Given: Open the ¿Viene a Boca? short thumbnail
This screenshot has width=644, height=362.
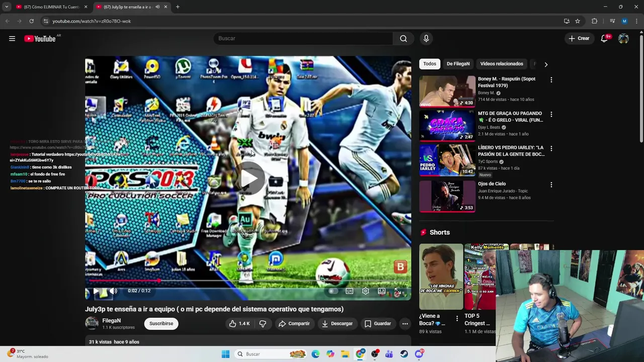Looking at the screenshot, I should (x=441, y=277).
